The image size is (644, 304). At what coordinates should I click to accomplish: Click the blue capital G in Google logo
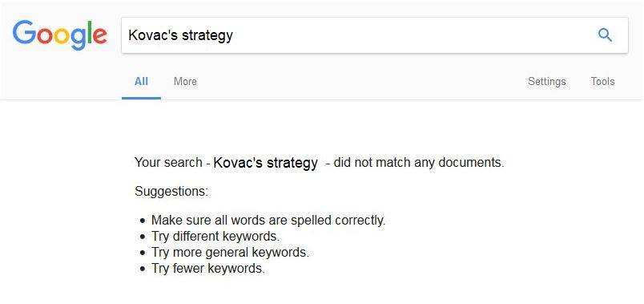click(24, 33)
